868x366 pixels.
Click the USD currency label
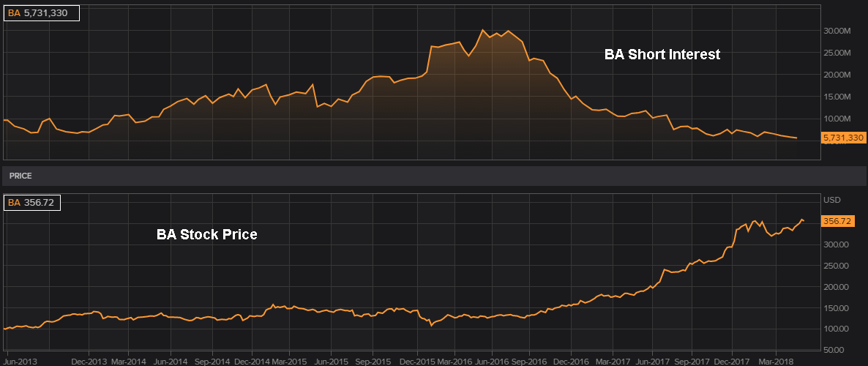[x=832, y=200]
